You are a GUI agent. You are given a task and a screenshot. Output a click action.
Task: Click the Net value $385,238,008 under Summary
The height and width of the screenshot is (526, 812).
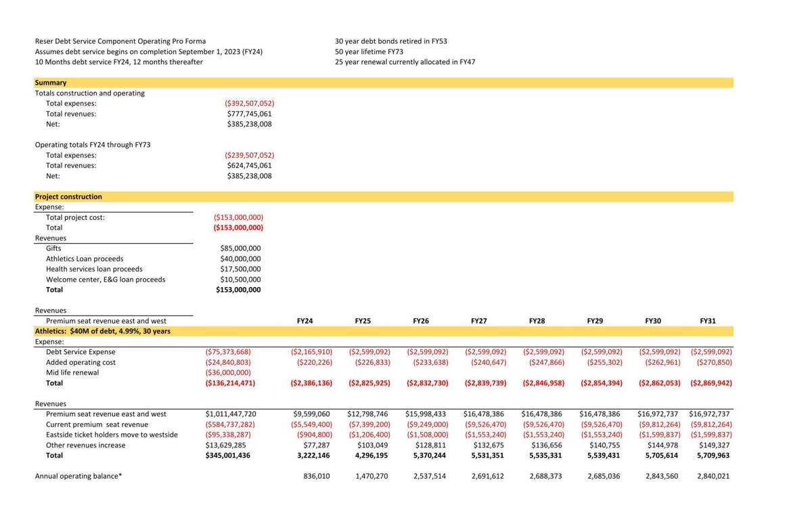pos(249,124)
